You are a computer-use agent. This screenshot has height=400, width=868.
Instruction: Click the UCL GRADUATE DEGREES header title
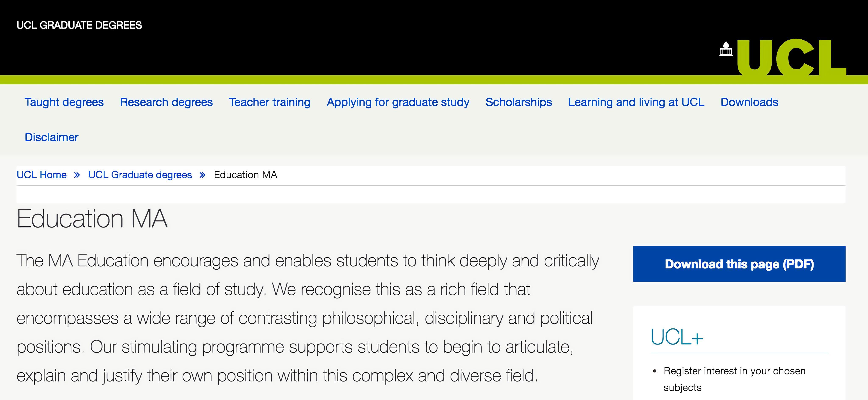79,25
